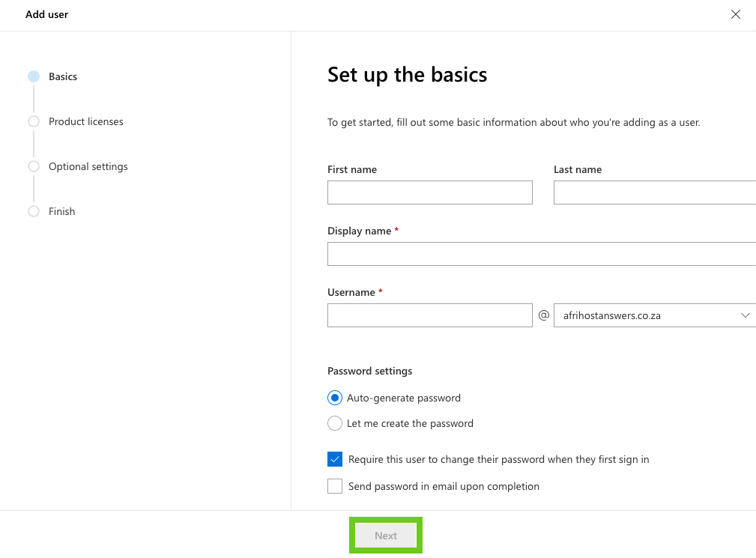Click the Finish step circle

(34, 211)
